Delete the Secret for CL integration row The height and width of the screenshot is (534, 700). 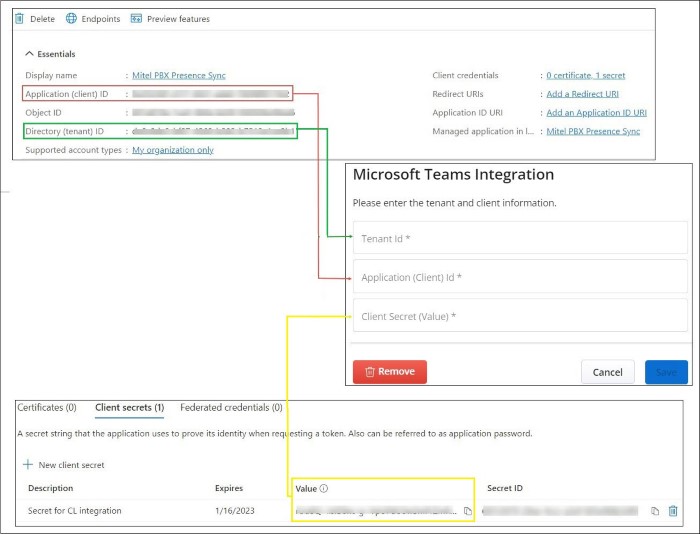(x=673, y=510)
